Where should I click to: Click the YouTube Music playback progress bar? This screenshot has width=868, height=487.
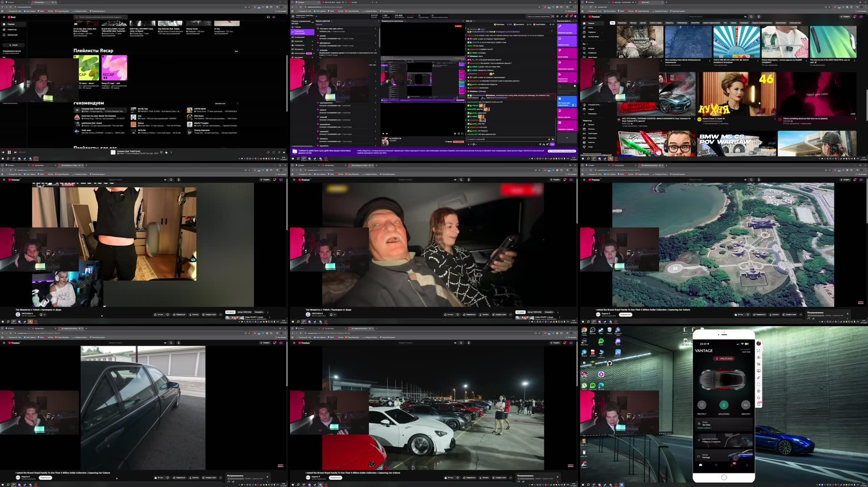pyautogui.click(x=136, y=149)
